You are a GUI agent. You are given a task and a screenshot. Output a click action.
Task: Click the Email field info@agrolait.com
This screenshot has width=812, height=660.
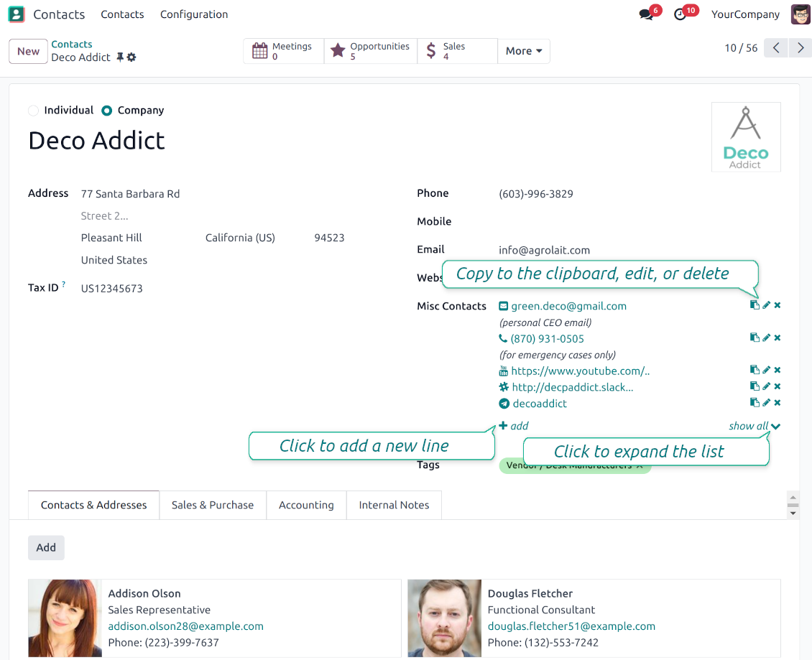click(x=544, y=250)
